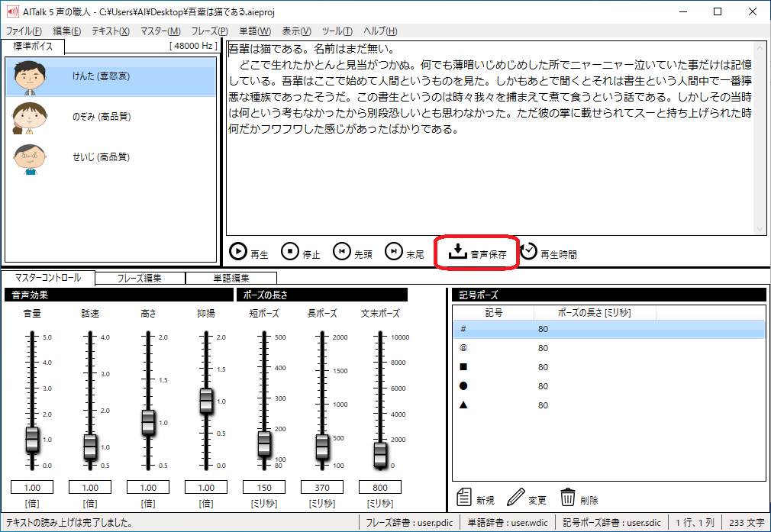Select the ● circle symbol pause row
771x532 pixels.
click(608, 386)
